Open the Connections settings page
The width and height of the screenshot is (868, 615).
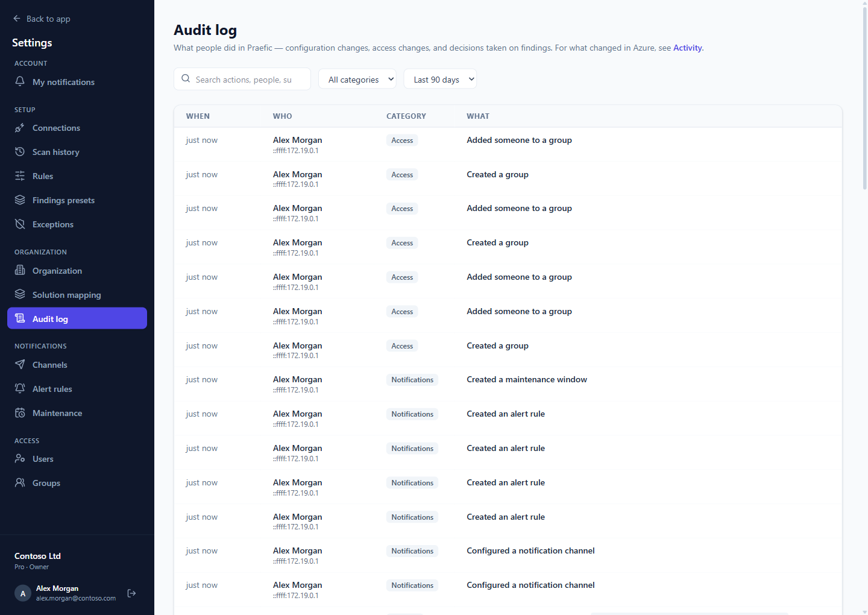tap(77, 128)
